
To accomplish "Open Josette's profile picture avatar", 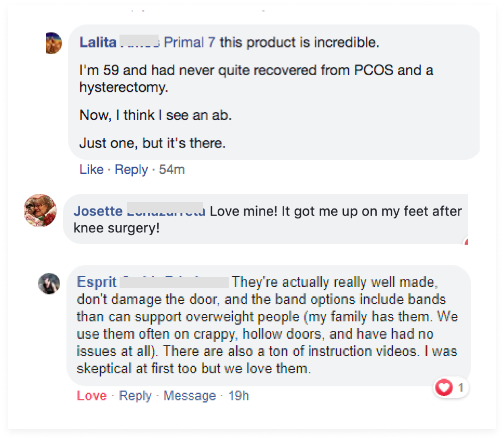I will coord(40,210).
